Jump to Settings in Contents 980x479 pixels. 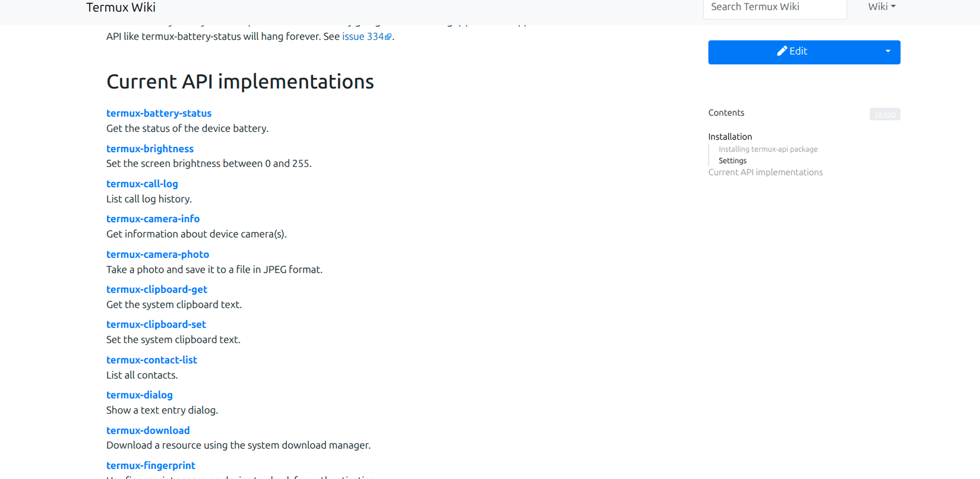point(732,160)
